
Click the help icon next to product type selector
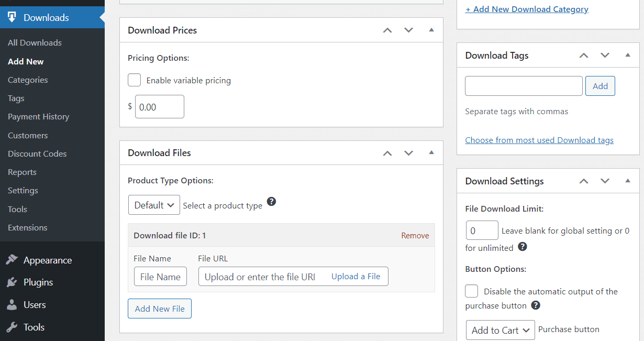271,201
